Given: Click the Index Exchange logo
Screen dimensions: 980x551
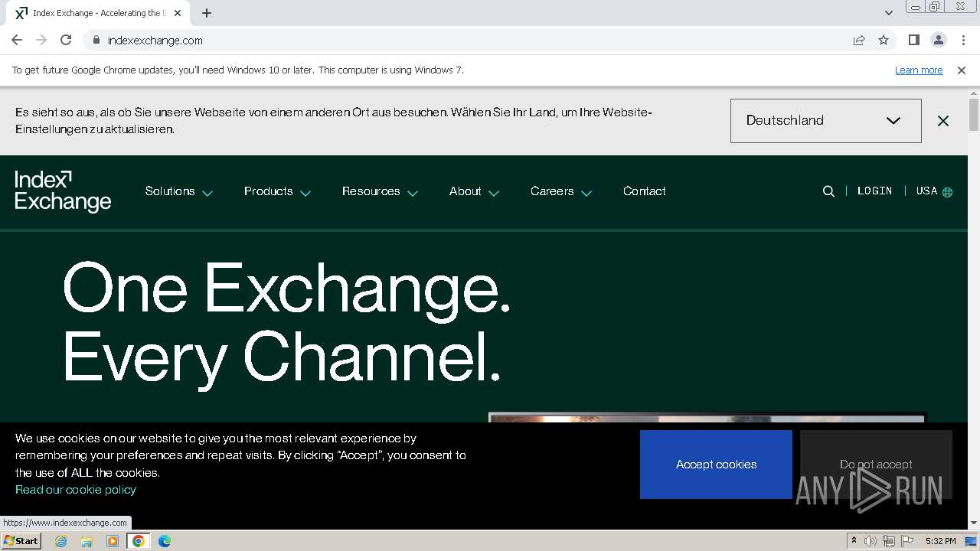Looking at the screenshot, I should pos(63,191).
